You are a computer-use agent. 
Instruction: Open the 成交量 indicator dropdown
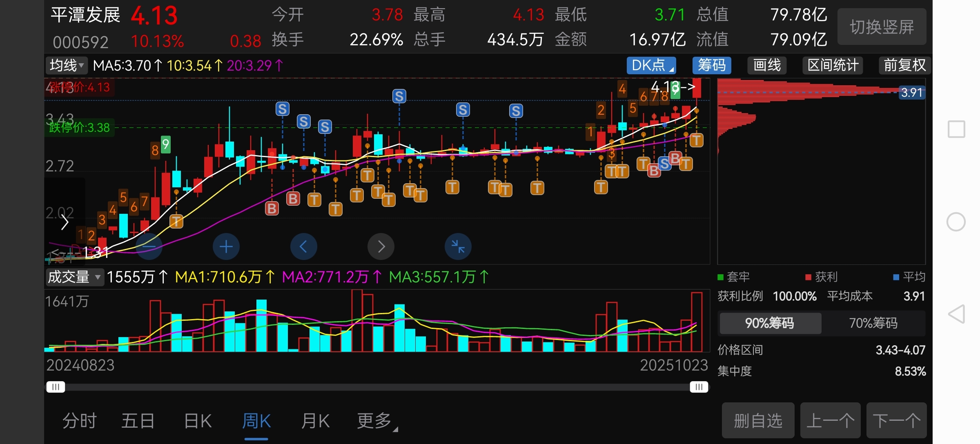[x=74, y=277]
